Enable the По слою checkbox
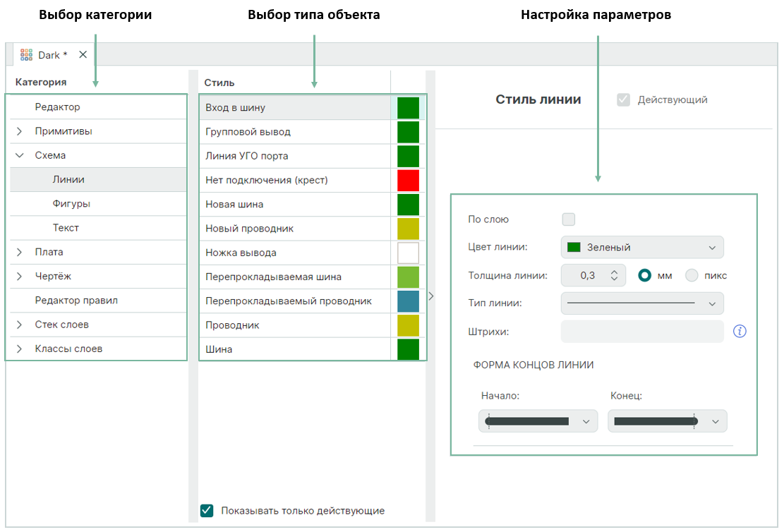Image resolution: width=784 pixels, height=532 pixels. click(x=568, y=219)
